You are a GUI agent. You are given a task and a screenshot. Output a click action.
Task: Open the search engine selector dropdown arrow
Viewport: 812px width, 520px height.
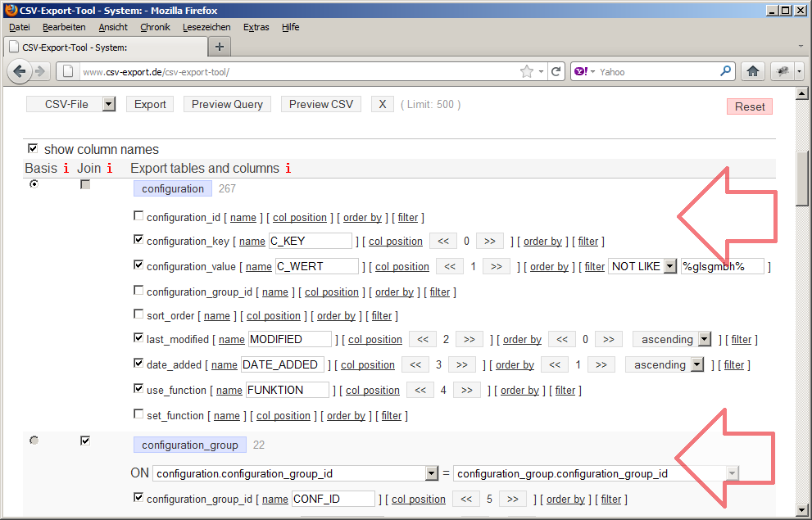592,71
